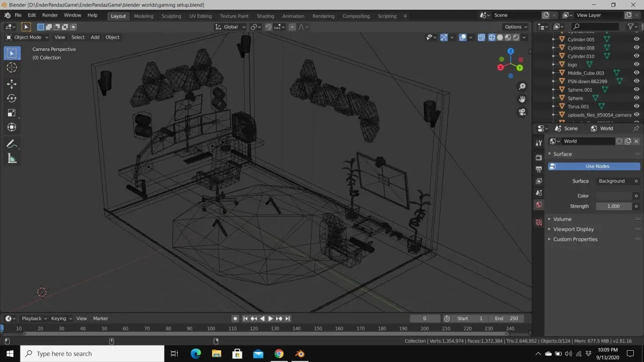Open the viewport Select menu

(78, 37)
